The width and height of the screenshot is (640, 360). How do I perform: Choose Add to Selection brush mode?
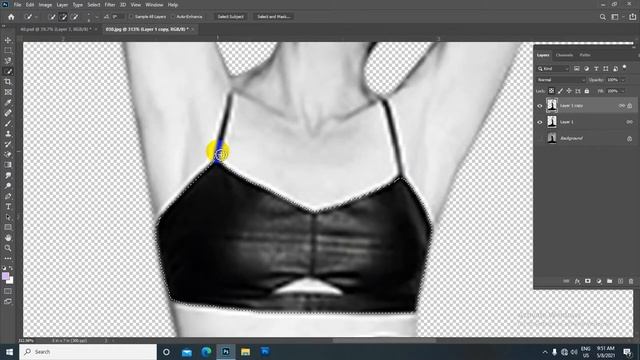[x=63, y=17]
